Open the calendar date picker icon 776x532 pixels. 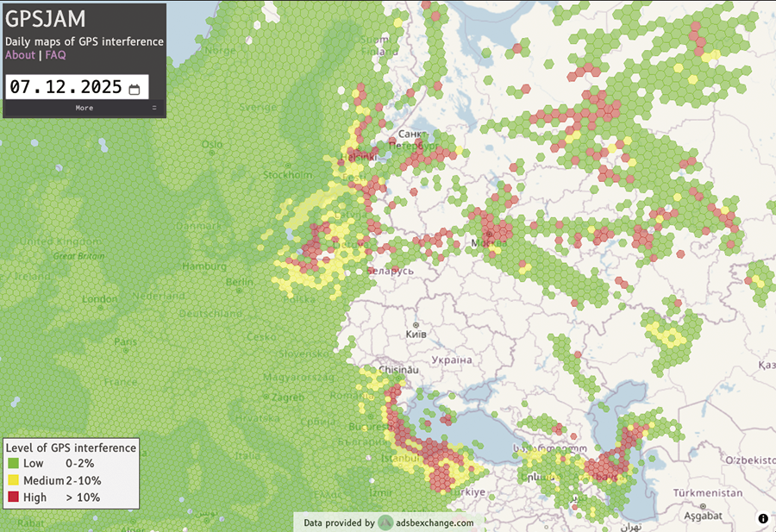tap(135, 89)
